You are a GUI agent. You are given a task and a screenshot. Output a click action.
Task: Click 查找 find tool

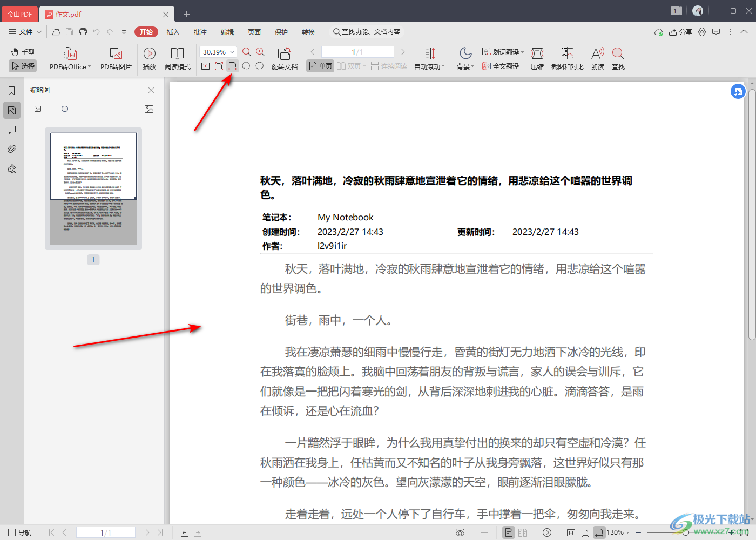(618, 59)
